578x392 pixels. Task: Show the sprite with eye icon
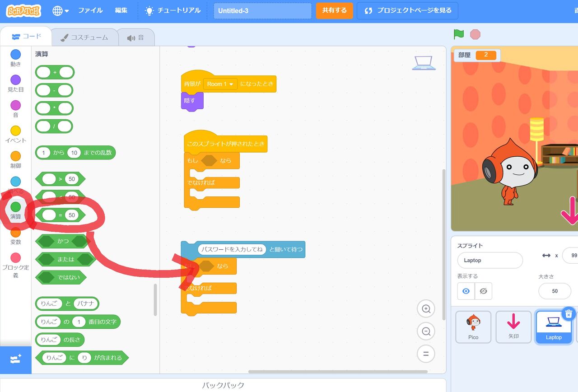[466, 291]
